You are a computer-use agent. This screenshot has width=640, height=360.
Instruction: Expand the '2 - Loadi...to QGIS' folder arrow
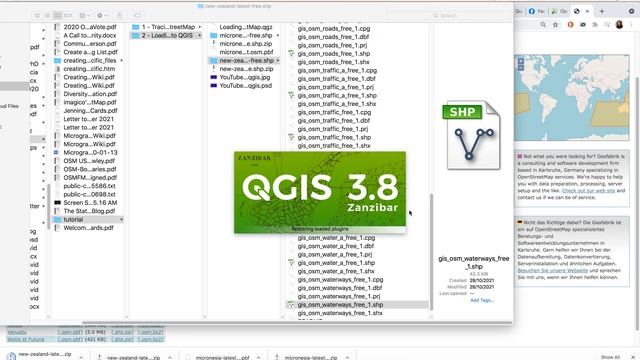pyautogui.click(x=200, y=36)
